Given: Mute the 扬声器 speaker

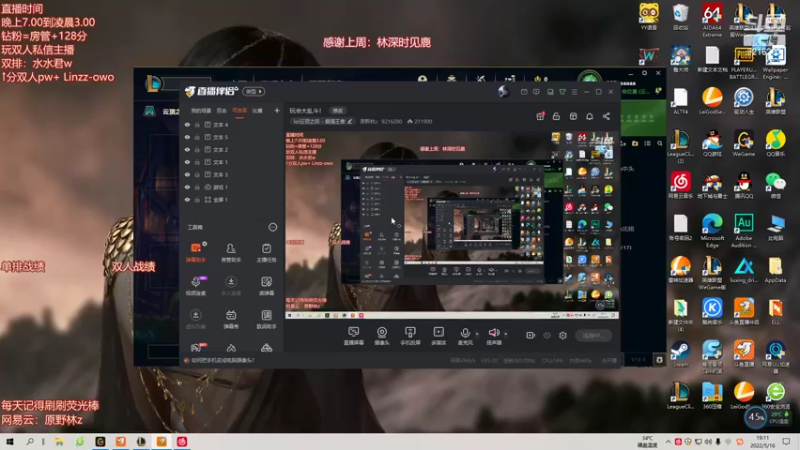Looking at the screenshot, I should pyautogui.click(x=493, y=336).
